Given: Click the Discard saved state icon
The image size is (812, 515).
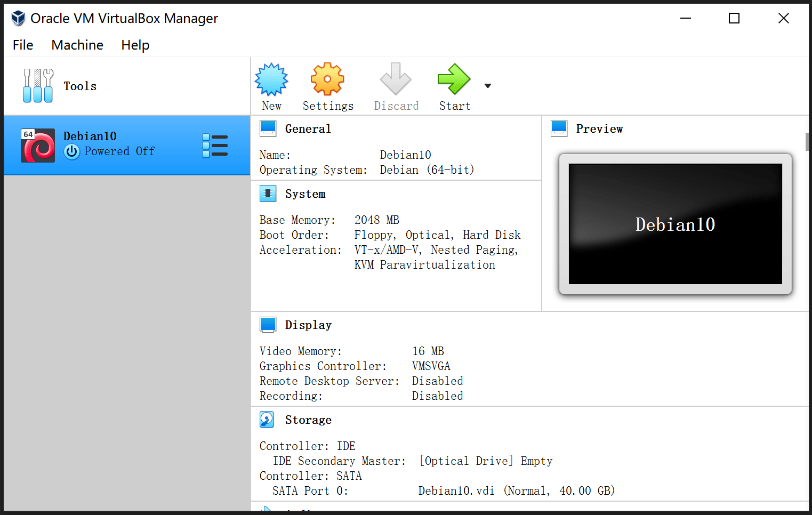Looking at the screenshot, I should point(396,79).
